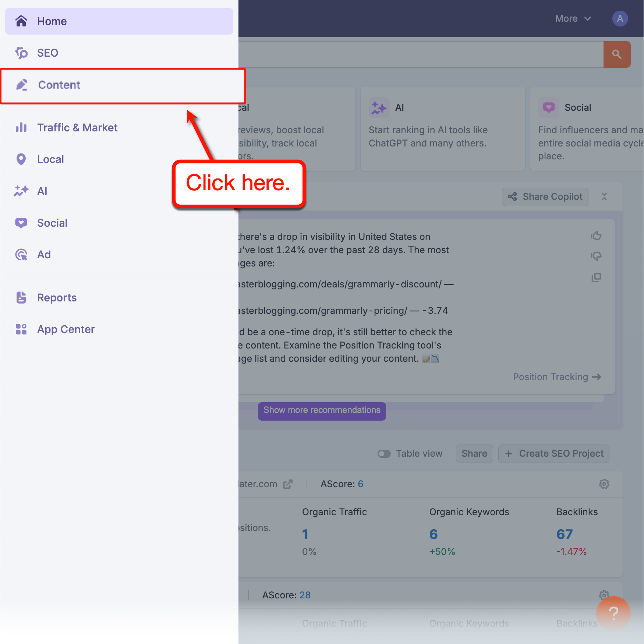Select the Ad section icon

[x=21, y=254]
